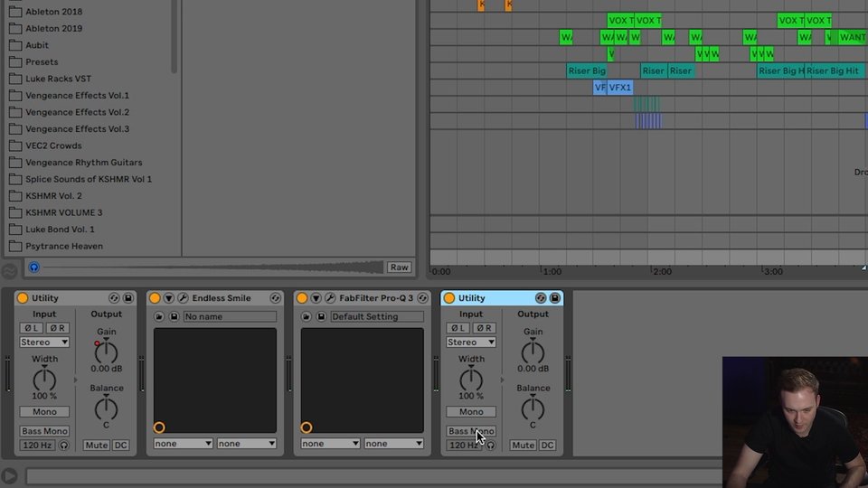The image size is (868, 488).
Task: Click the Endless Smile No name preset field
Action: point(230,316)
